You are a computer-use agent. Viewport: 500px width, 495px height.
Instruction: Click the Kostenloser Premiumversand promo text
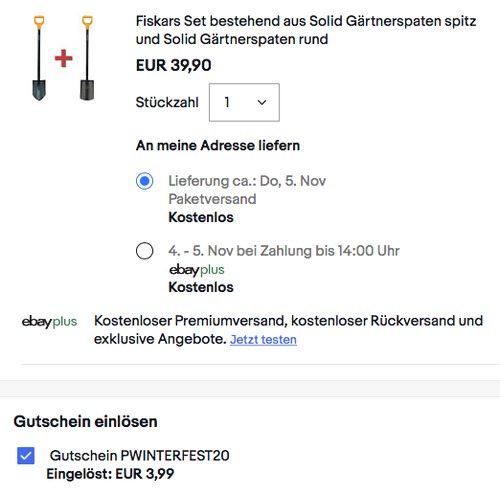coord(288,330)
